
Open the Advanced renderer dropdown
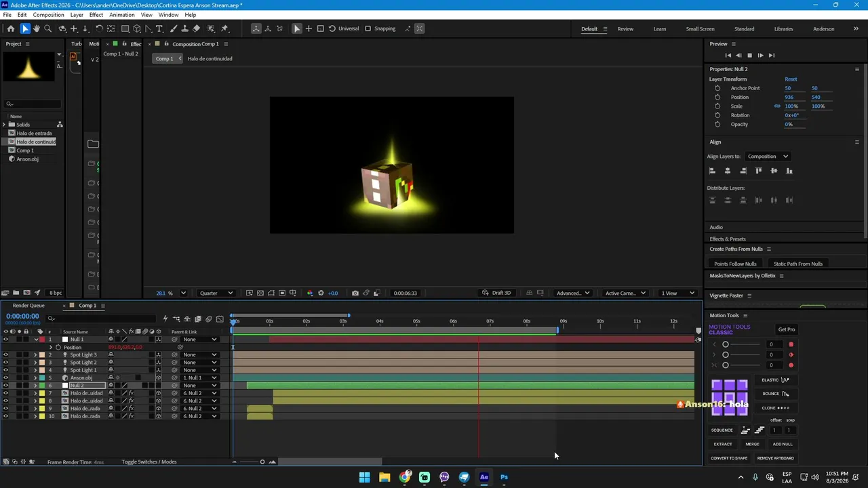(x=572, y=293)
